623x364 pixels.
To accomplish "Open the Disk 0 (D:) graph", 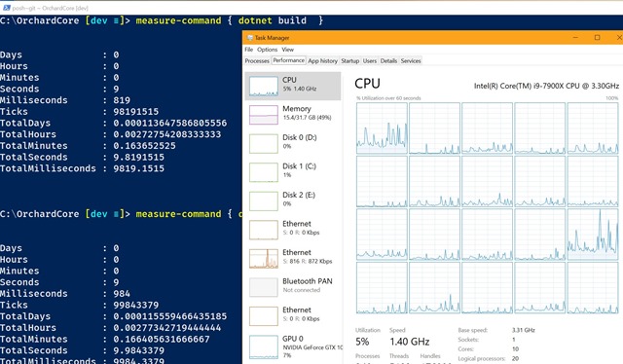I will click(x=293, y=143).
